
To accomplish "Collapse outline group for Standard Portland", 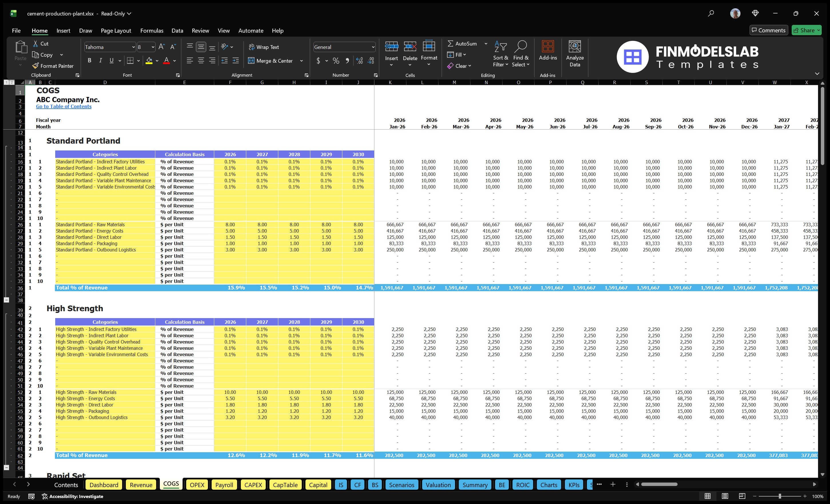I will click(x=6, y=300).
